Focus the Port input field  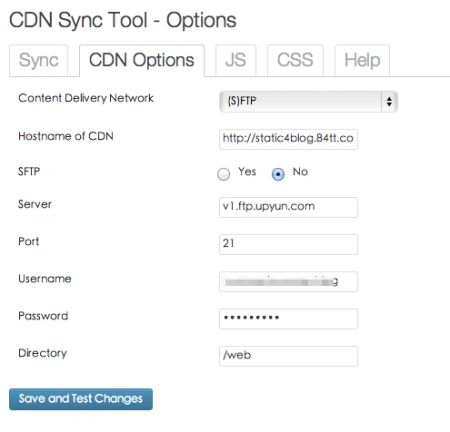(288, 244)
